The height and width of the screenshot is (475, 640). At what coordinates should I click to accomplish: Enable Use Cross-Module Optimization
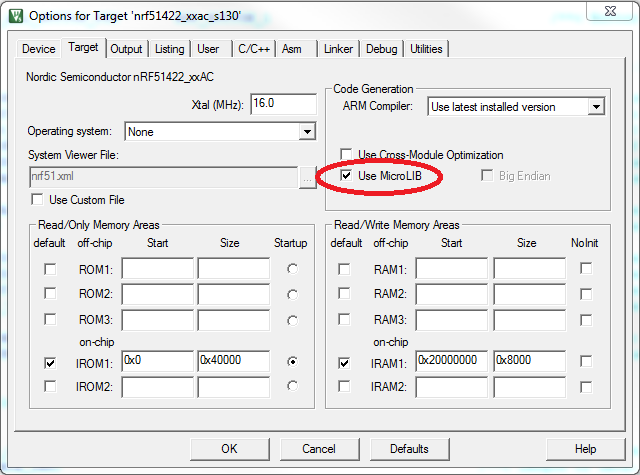[346, 154]
